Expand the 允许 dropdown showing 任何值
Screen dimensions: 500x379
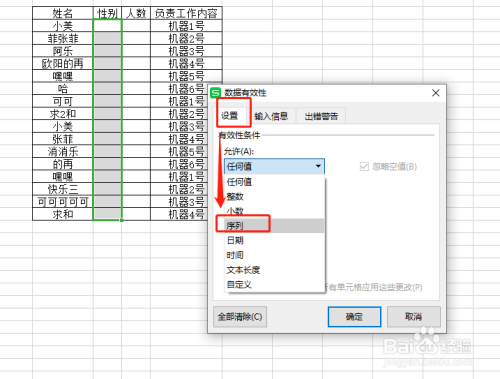(274, 166)
